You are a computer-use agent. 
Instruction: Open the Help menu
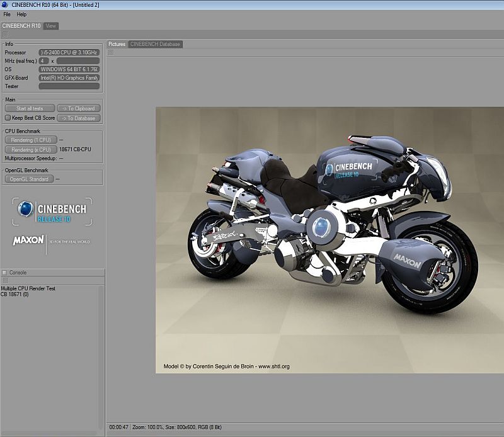(21, 14)
